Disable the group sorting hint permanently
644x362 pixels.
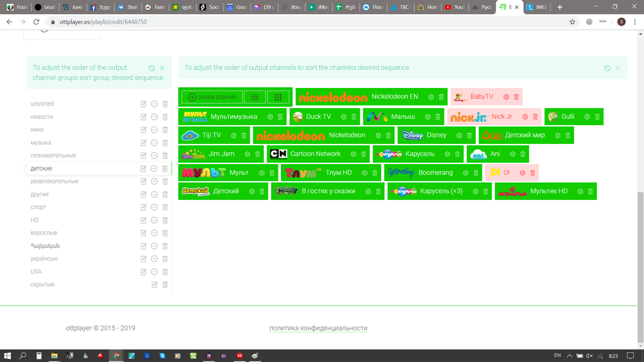pyautogui.click(x=152, y=68)
